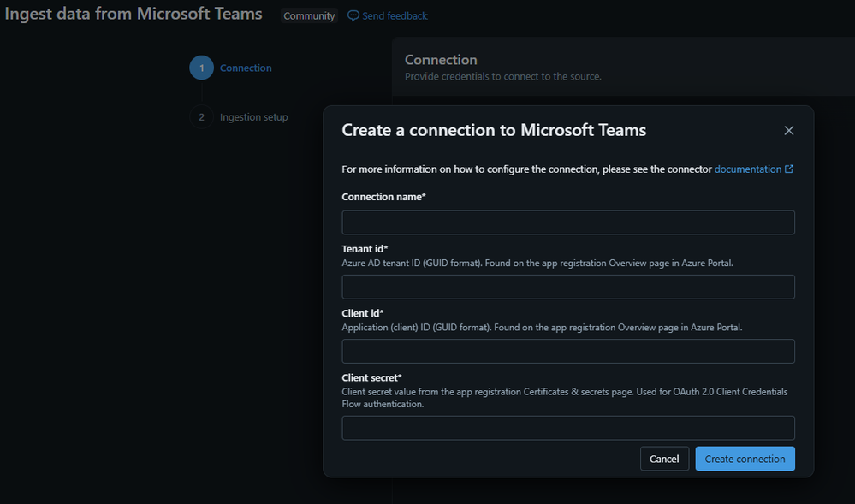Click the feedback speech bubble icon

[353, 15]
